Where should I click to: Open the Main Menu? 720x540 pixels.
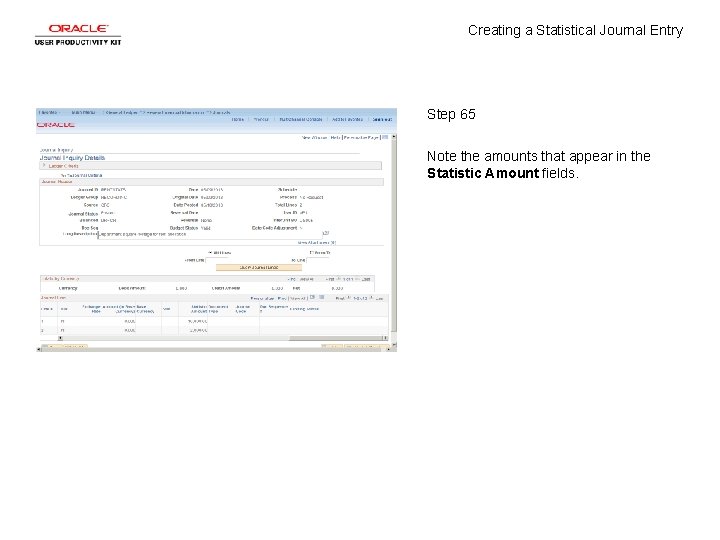tap(83, 112)
